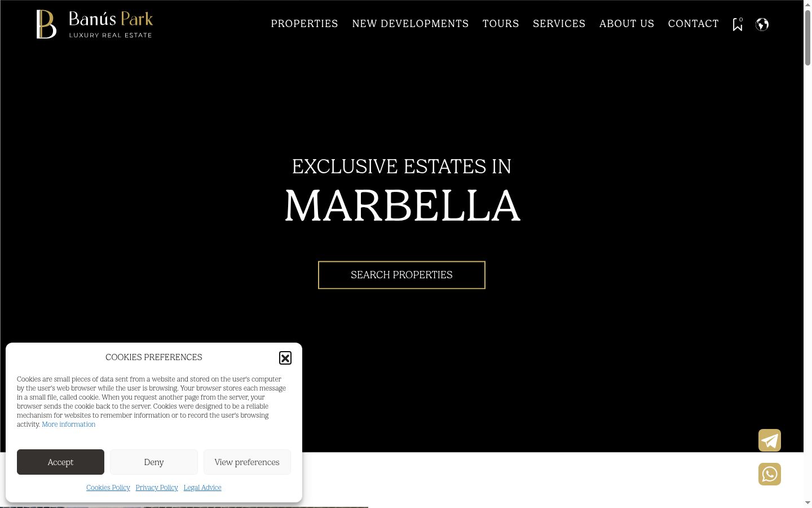Viewport: 812px width, 508px height.
Task: Open the Tours menu item
Action: [501, 24]
